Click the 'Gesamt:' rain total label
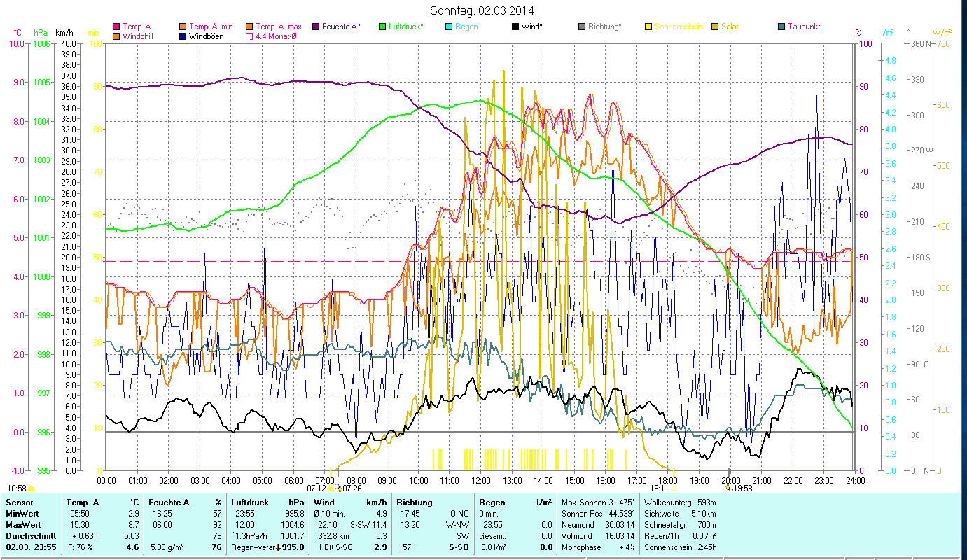Viewport: 967px width, 560px height. [x=492, y=535]
